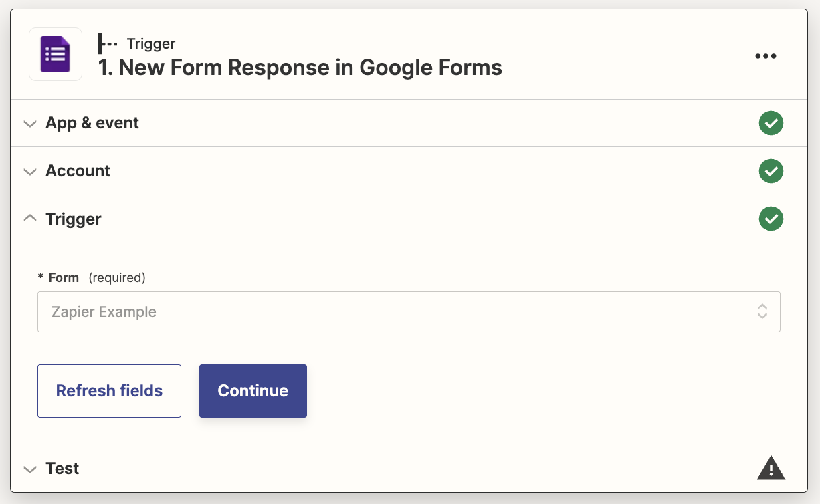Viewport: 820px width, 504px height.
Task: Open the three-dot more options menu
Action: click(766, 56)
